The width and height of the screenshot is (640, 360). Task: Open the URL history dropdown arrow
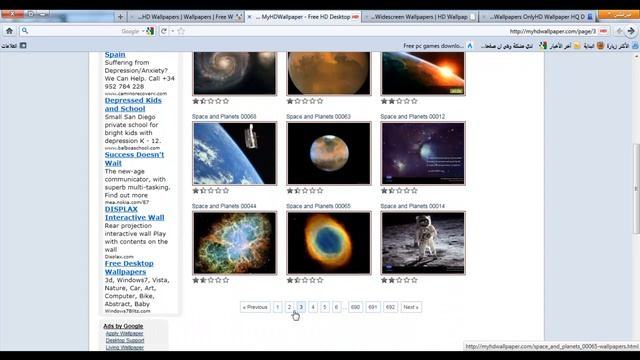[x=173, y=31]
